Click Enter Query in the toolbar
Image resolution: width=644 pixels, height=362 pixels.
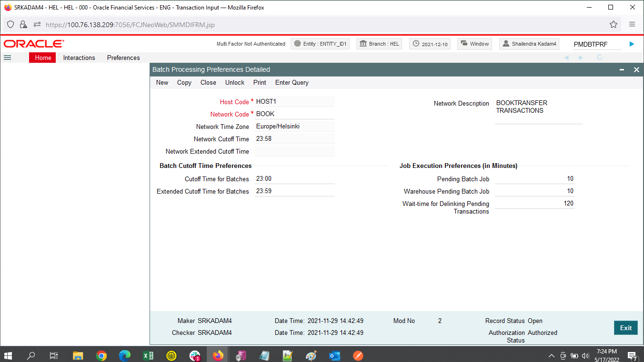pos(292,82)
